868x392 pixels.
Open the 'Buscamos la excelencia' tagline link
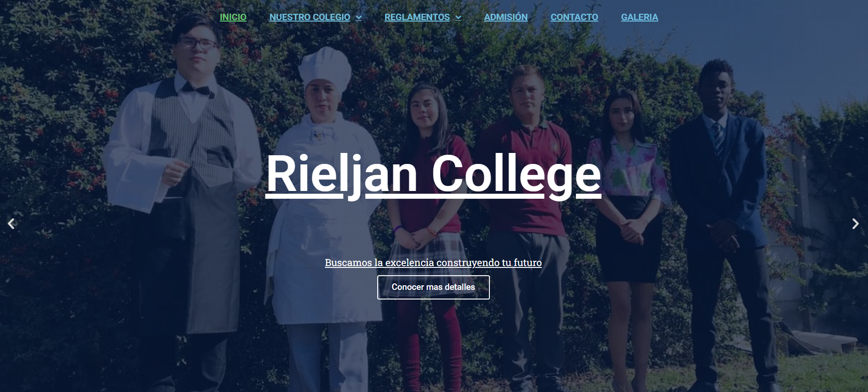click(433, 262)
